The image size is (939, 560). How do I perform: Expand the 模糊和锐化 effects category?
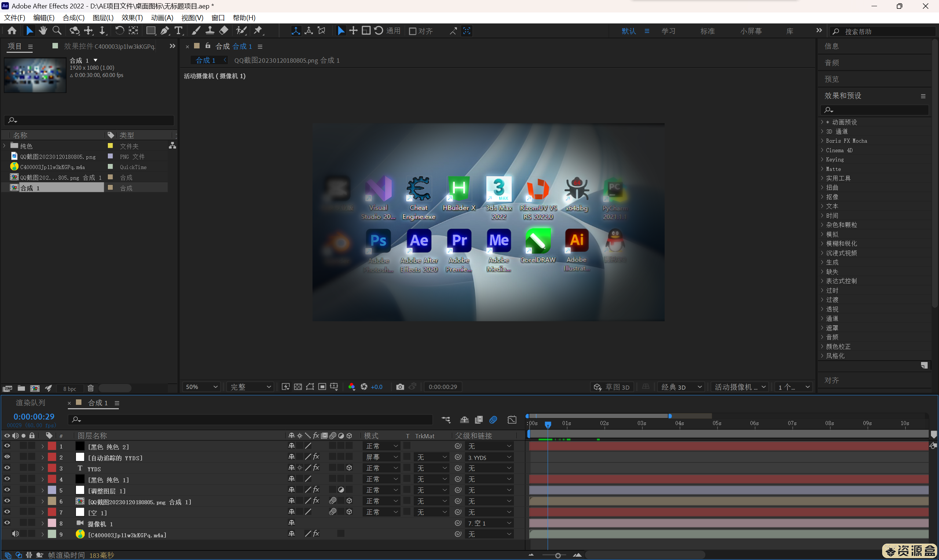822,244
